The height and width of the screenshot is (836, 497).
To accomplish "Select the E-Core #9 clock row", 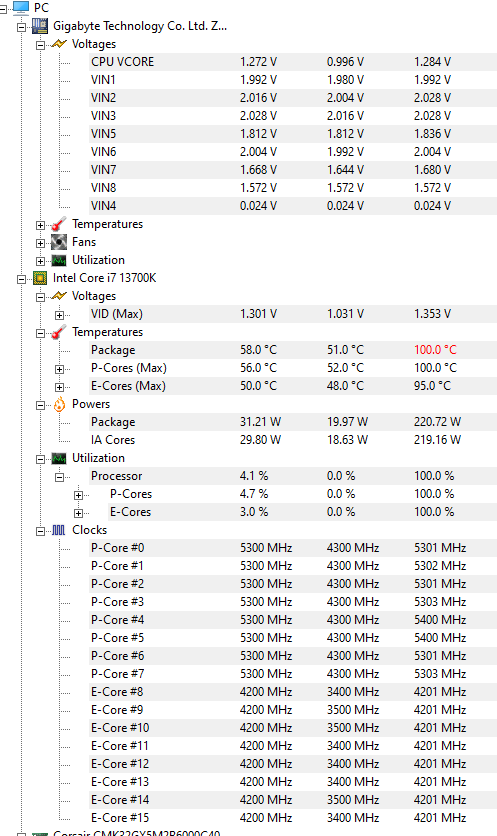I will (293, 710).
